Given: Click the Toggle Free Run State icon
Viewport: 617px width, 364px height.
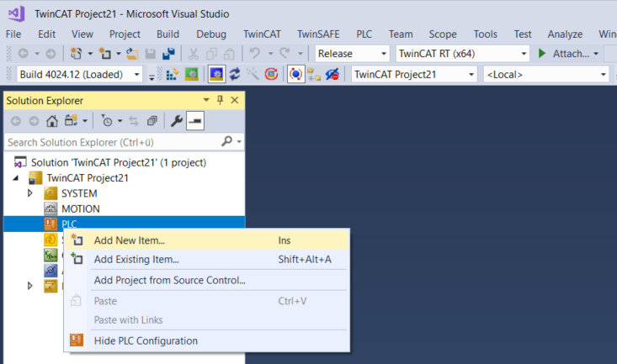Looking at the screenshot, I should coord(272,74).
